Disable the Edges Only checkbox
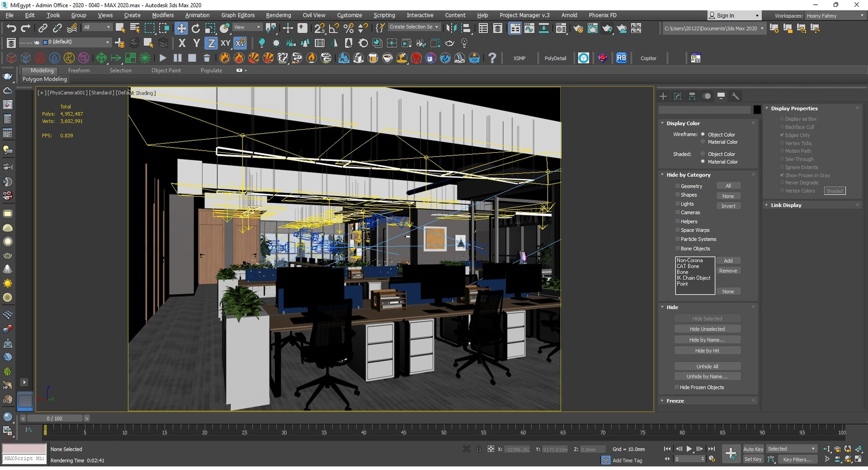The image size is (868, 470). click(782, 135)
